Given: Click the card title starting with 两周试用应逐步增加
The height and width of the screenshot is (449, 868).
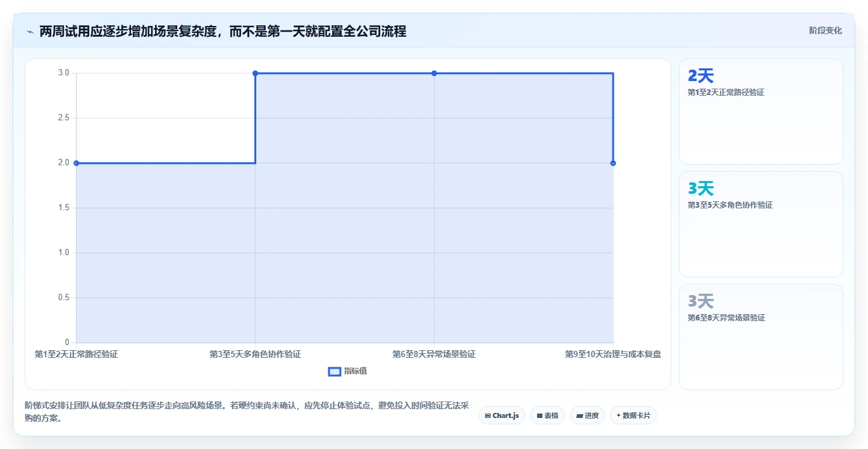Looking at the screenshot, I should (223, 31).
